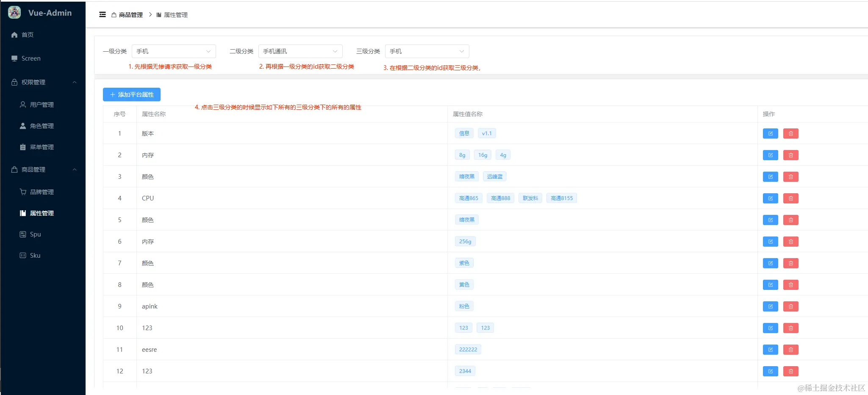The image size is (868, 395).
Task: Delete row 10 attribute named 123
Action: 790,328
